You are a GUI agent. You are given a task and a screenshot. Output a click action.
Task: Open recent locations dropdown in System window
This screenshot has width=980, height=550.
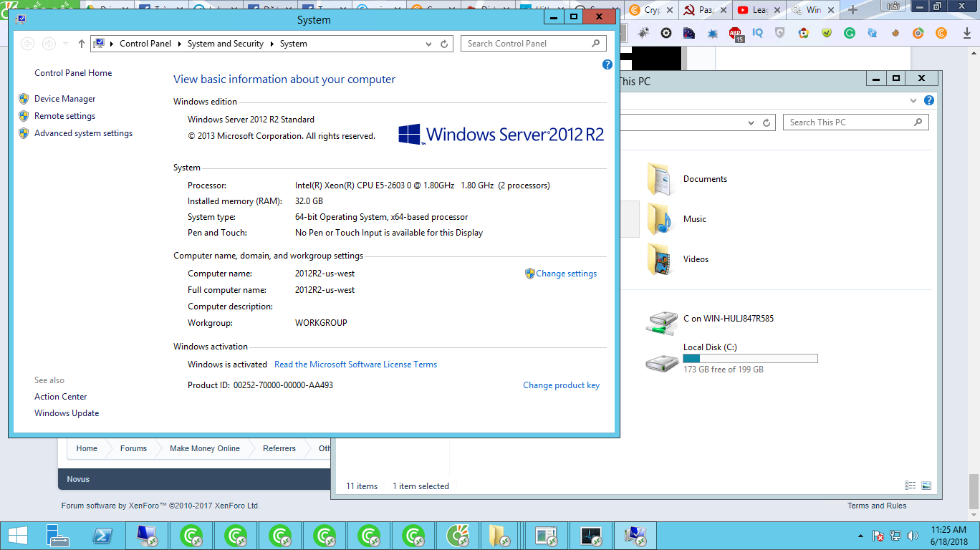tap(66, 44)
